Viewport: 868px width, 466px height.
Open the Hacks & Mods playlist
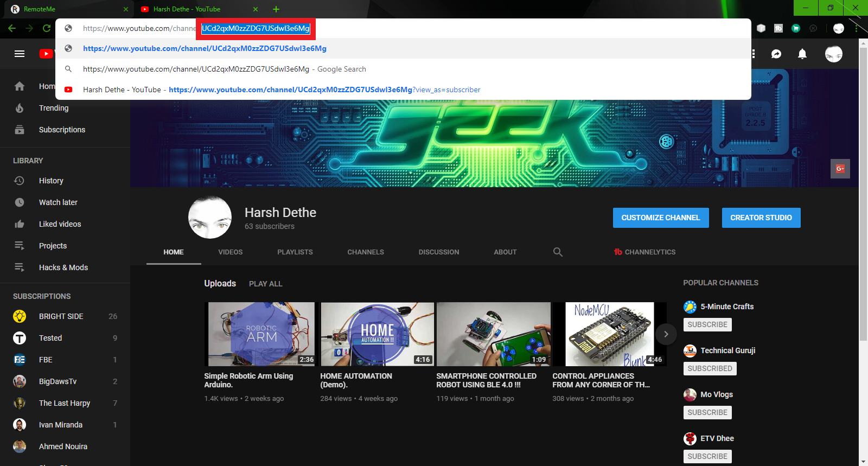pos(65,267)
